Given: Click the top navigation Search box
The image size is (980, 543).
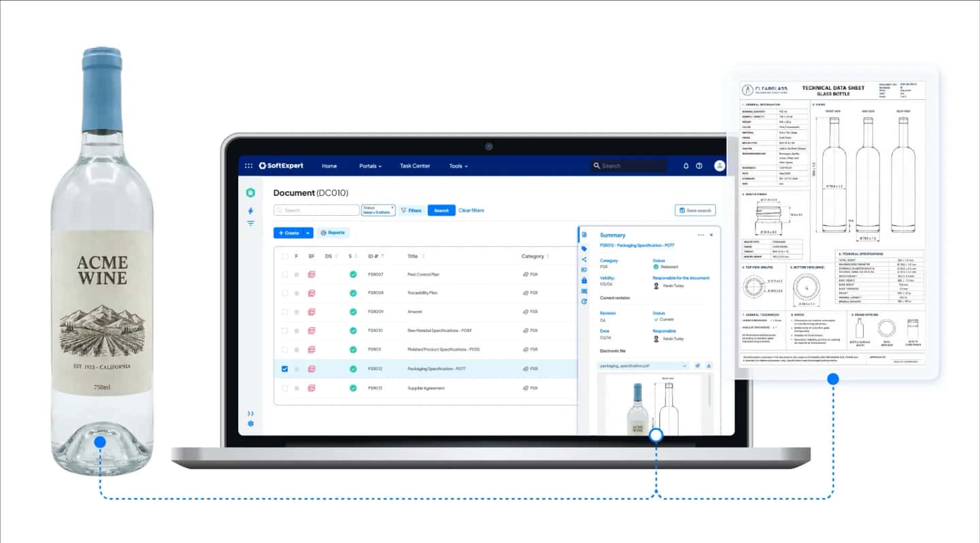Looking at the screenshot, I should pos(629,166).
